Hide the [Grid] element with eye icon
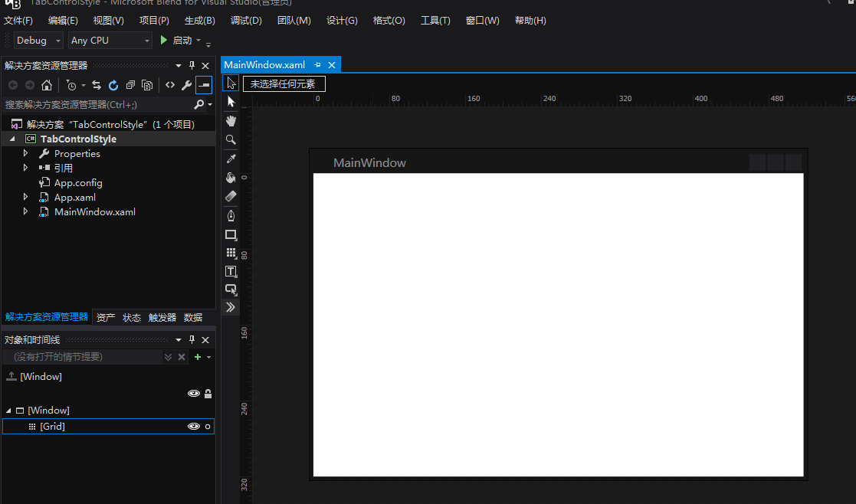 [x=194, y=427]
